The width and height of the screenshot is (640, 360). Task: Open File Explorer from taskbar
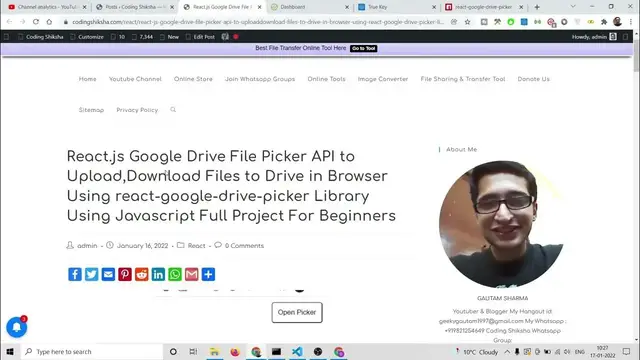coord(214,351)
